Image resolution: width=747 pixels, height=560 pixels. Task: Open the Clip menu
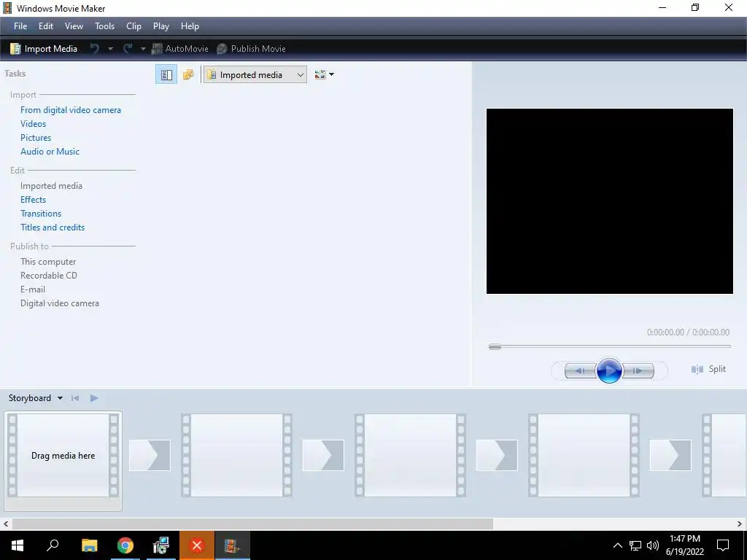(133, 26)
